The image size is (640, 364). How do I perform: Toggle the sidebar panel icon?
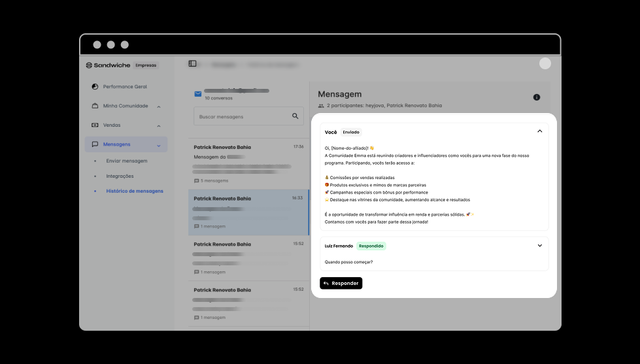(x=192, y=63)
